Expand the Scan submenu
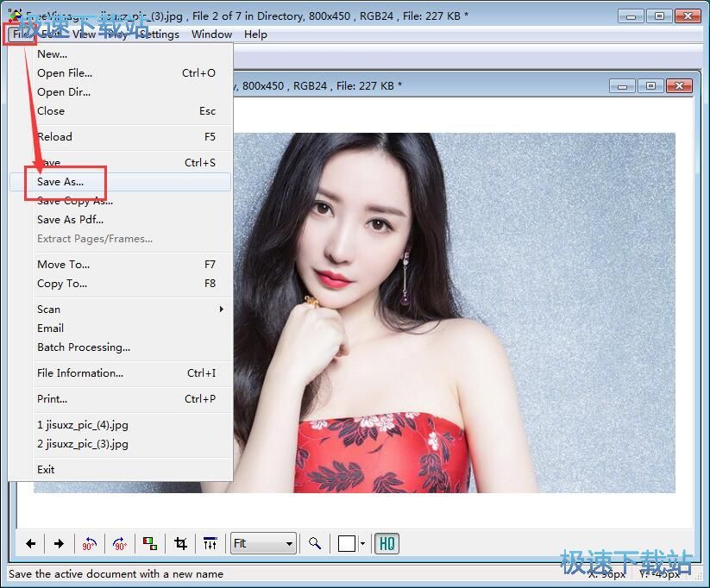Screen dimensions: 710x588 (121, 310)
